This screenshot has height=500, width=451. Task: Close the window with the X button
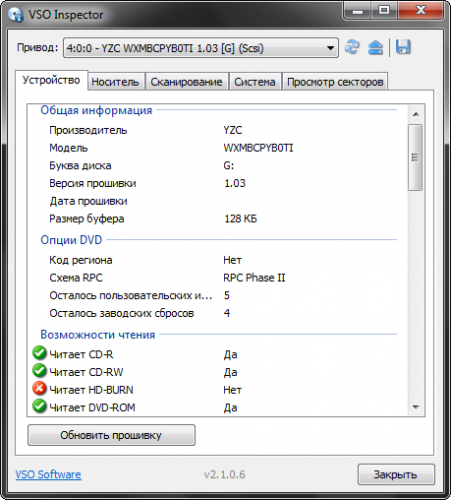tap(421, 10)
